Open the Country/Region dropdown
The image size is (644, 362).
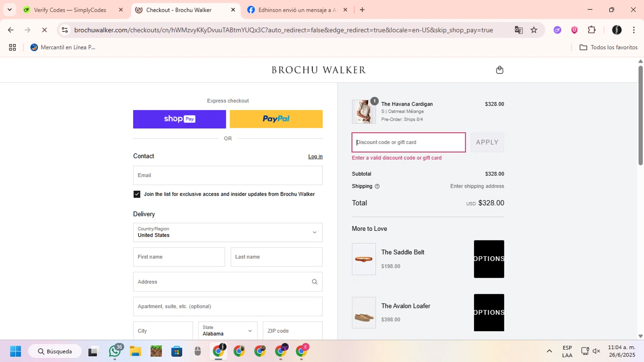[228, 232]
